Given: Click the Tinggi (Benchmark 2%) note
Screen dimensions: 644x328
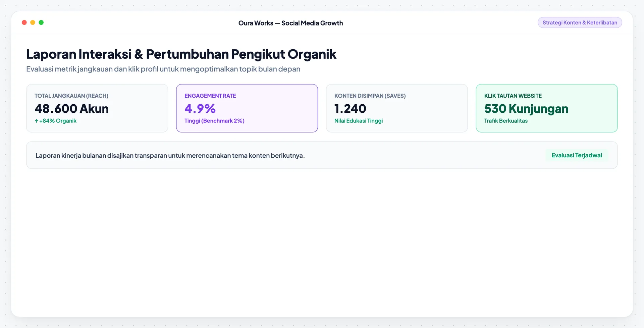Looking at the screenshot, I should point(214,121).
